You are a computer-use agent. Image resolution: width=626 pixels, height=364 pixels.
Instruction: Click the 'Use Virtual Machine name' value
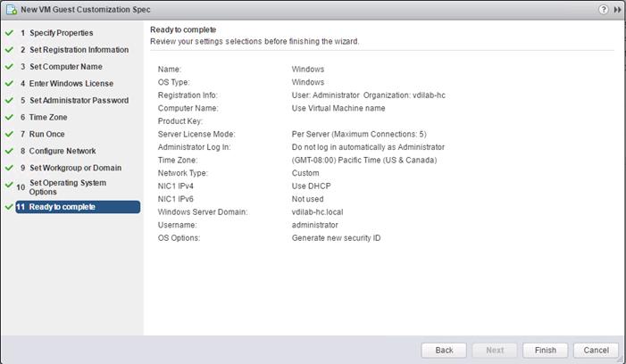point(338,108)
